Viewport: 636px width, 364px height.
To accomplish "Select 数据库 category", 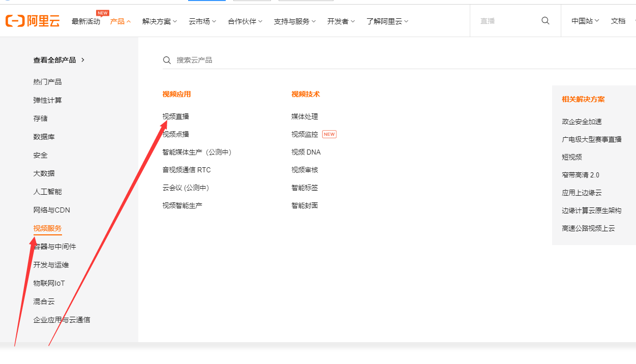I will point(44,137).
